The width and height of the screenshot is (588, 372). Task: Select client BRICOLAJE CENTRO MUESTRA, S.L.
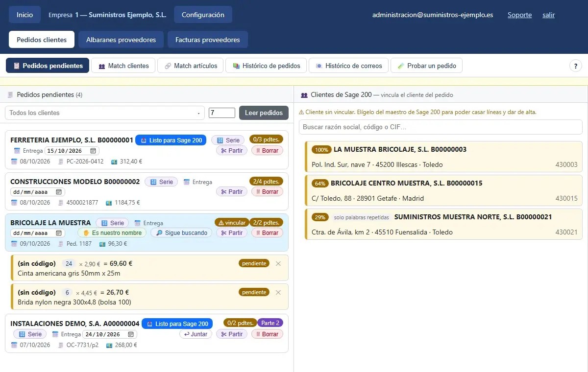point(443,190)
